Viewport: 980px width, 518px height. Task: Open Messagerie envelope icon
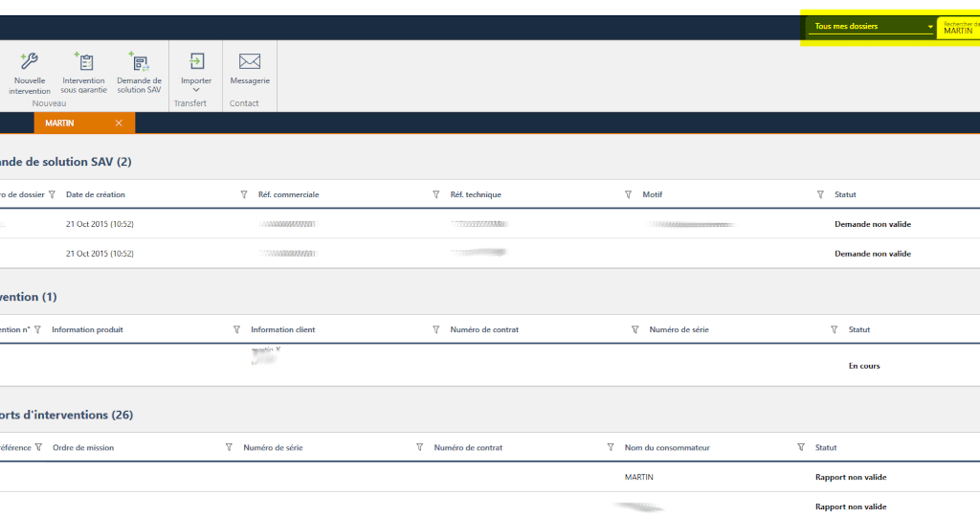[250, 62]
